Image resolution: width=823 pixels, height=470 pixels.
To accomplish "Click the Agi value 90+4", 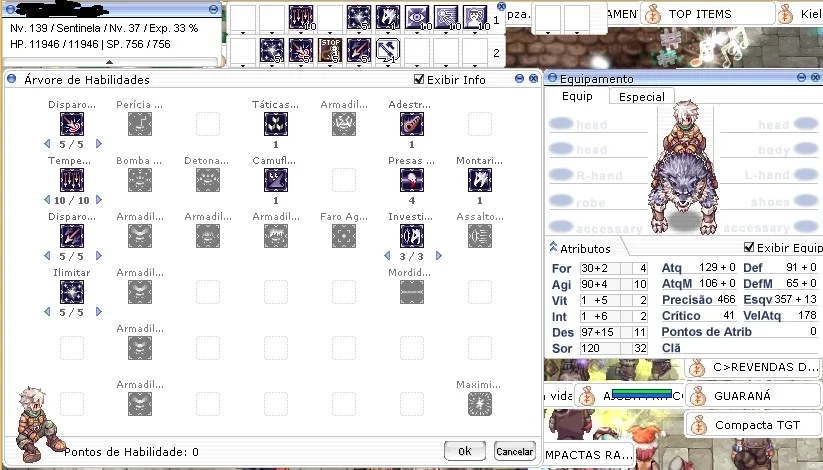I will 599,284.
